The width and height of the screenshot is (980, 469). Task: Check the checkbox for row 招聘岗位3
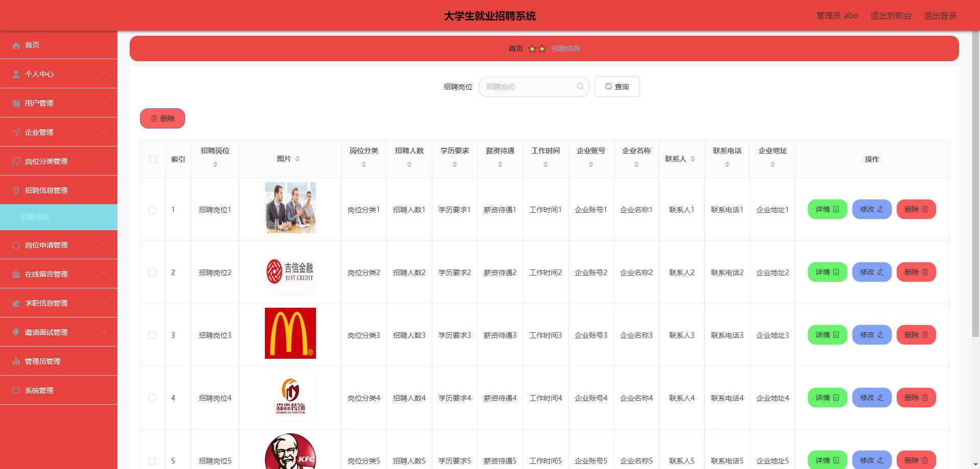click(x=152, y=335)
